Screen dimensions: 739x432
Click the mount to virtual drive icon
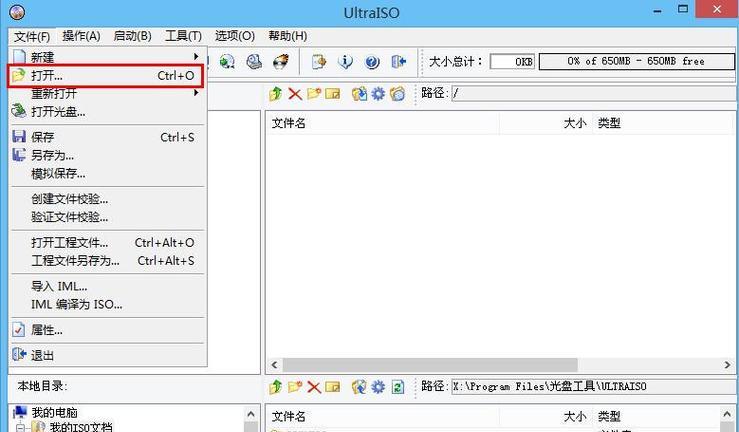[254, 62]
